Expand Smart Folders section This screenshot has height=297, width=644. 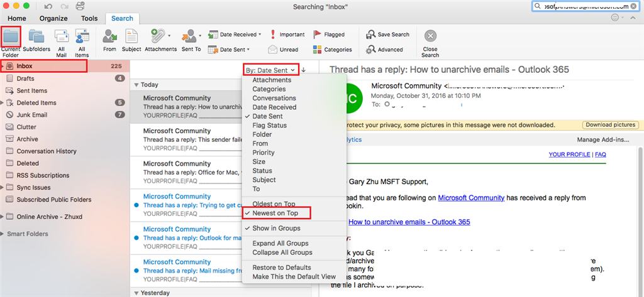click(3, 234)
